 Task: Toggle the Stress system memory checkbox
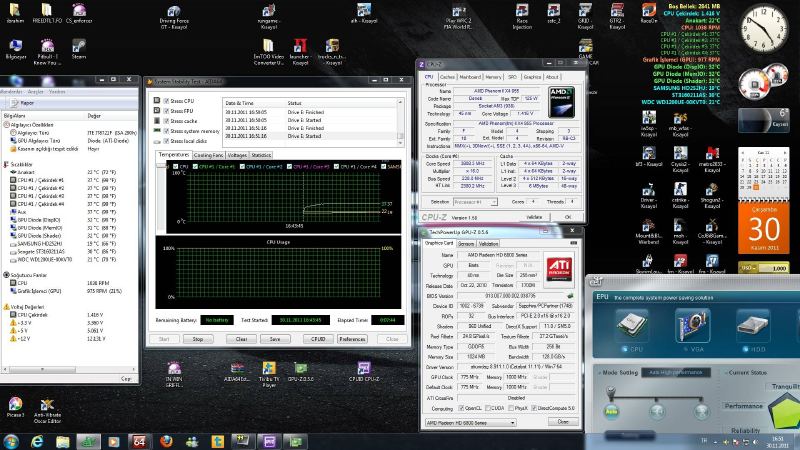click(x=166, y=131)
